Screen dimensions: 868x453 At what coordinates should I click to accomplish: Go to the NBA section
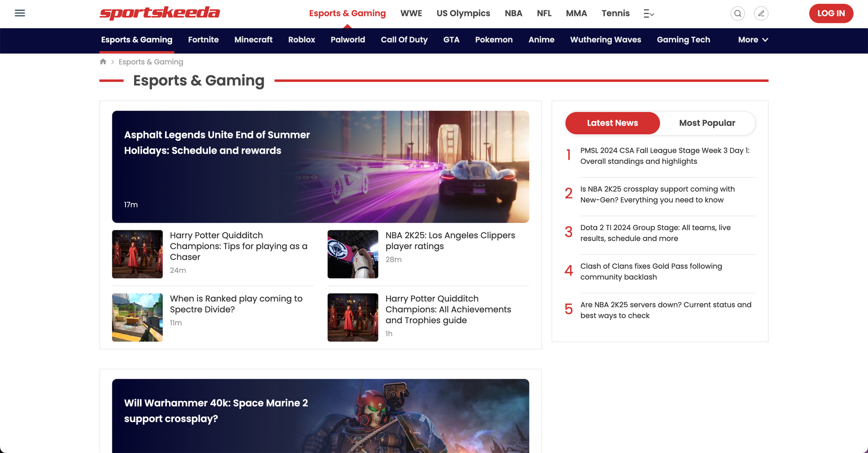513,13
